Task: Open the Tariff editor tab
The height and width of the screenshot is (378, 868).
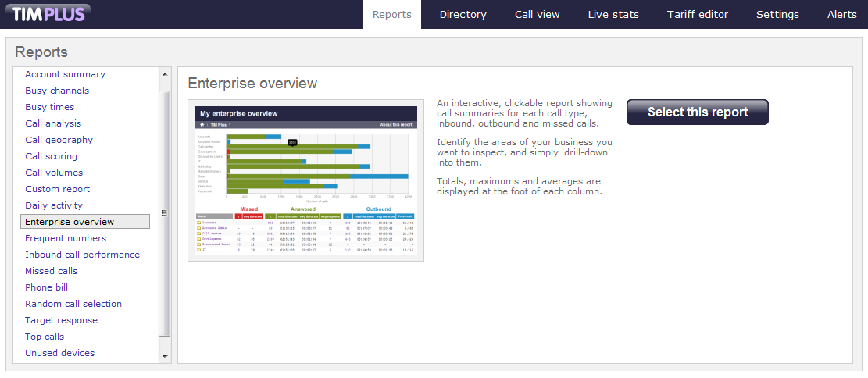Action: (x=698, y=15)
